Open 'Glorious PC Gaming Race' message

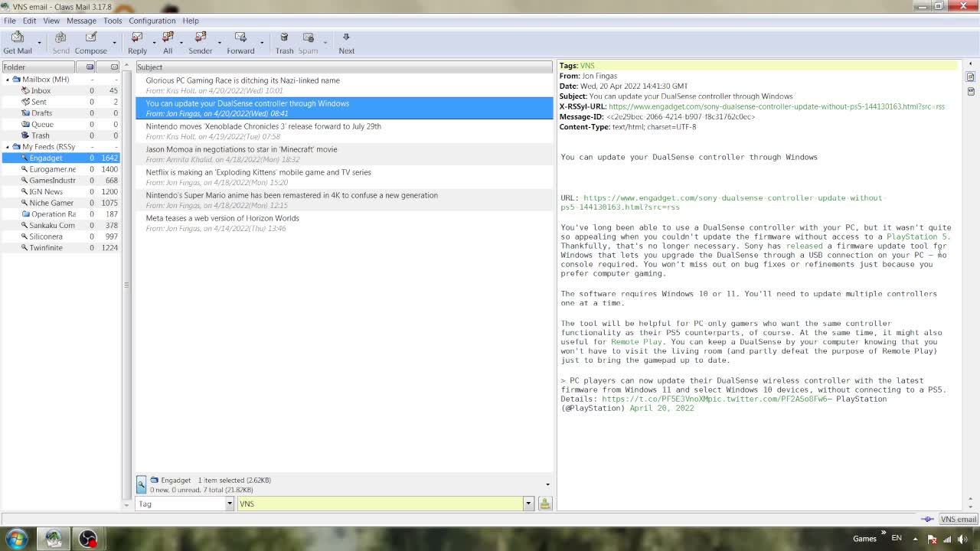[344, 85]
